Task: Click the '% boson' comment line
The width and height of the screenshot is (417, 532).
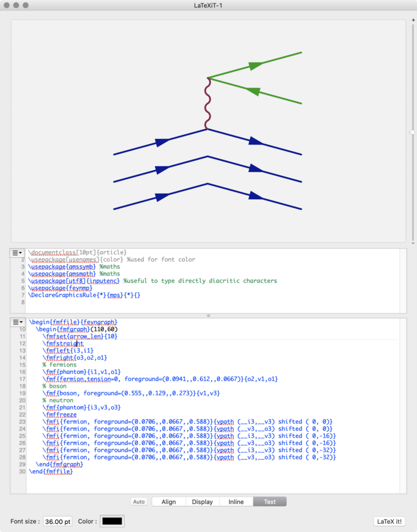Action: click(55, 386)
